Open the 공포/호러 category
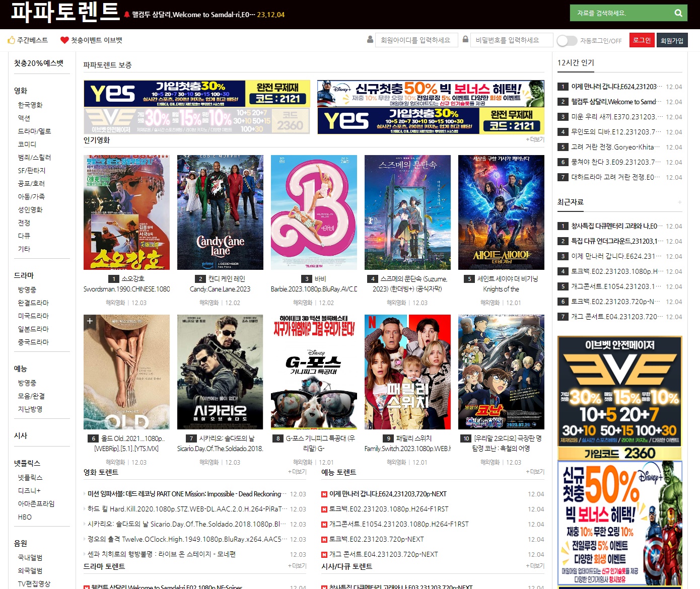 click(31, 183)
